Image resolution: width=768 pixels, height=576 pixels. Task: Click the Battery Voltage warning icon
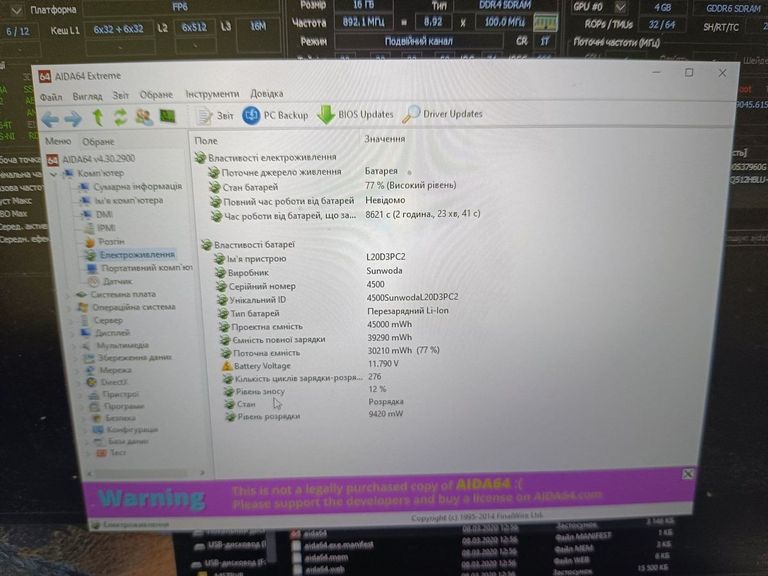click(226, 366)
